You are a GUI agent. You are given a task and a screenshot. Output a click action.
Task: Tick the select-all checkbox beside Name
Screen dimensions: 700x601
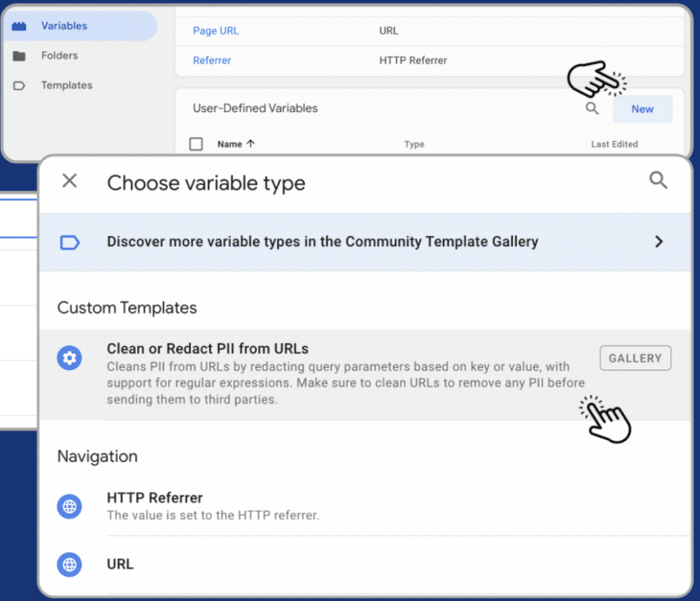[x=196, y=144]
